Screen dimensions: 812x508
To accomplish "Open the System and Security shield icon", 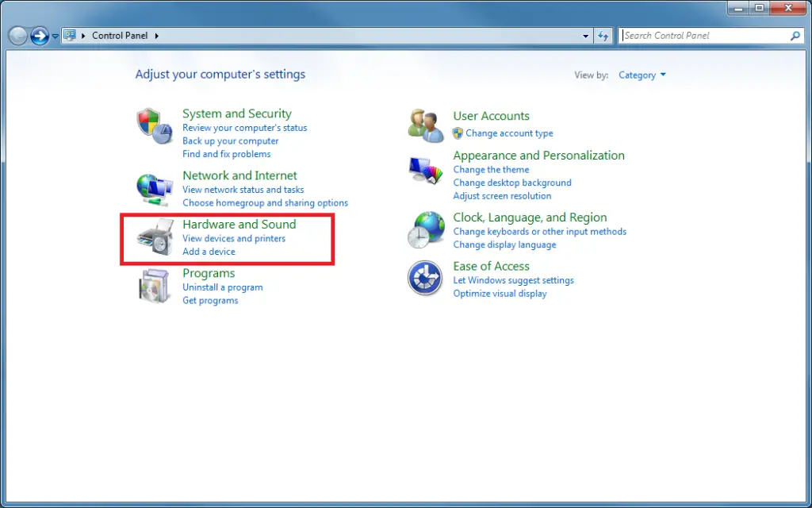I will (155, 126).
